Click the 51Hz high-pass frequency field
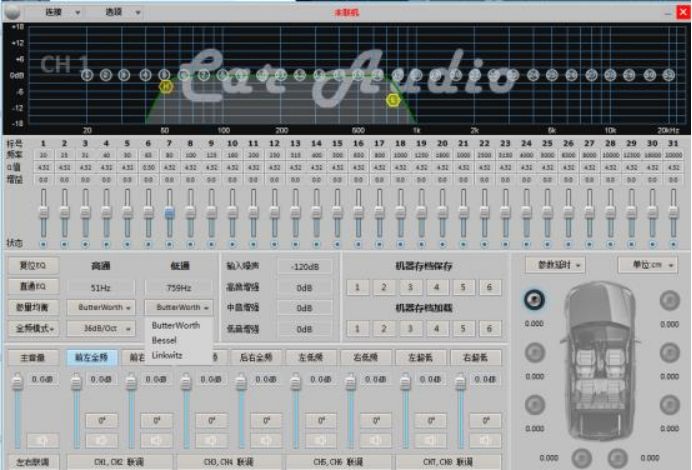This screenshot has height=470, width=692. click(101, 288)
